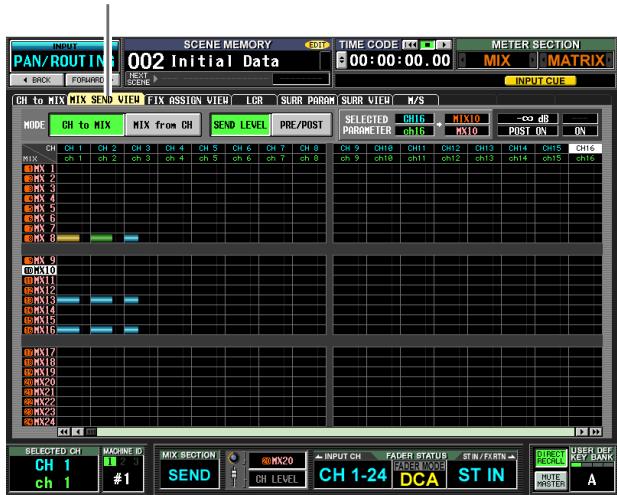Screen dimensions: 617x495
Task: Click the INPUT CH 1-24 fader status
Action: click(x=353, y=475)
